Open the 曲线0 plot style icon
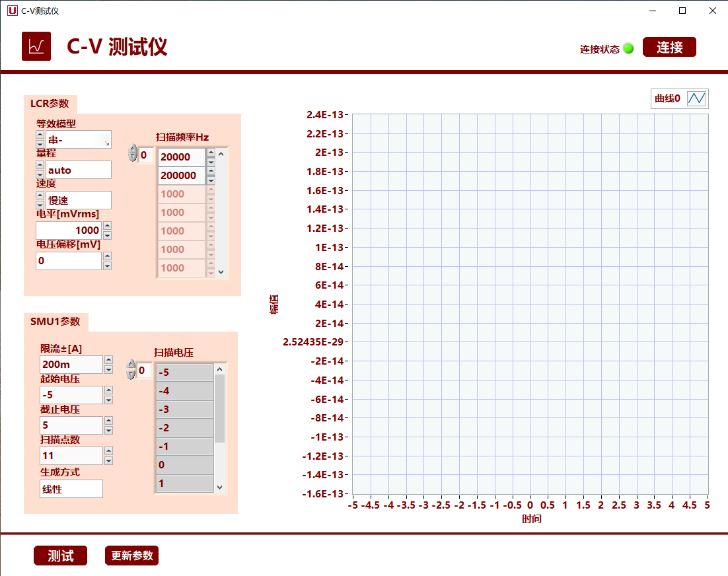Viewport: 728px width, 576px height. tap(696, 98)
